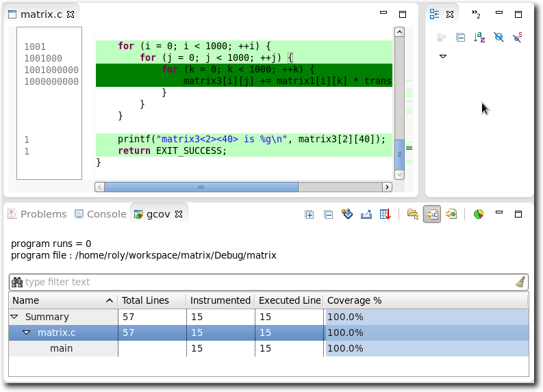543x392 pixels.
Task: Click matrix.c's 100.0% coverage bar
Action: (x=427, y=332)
